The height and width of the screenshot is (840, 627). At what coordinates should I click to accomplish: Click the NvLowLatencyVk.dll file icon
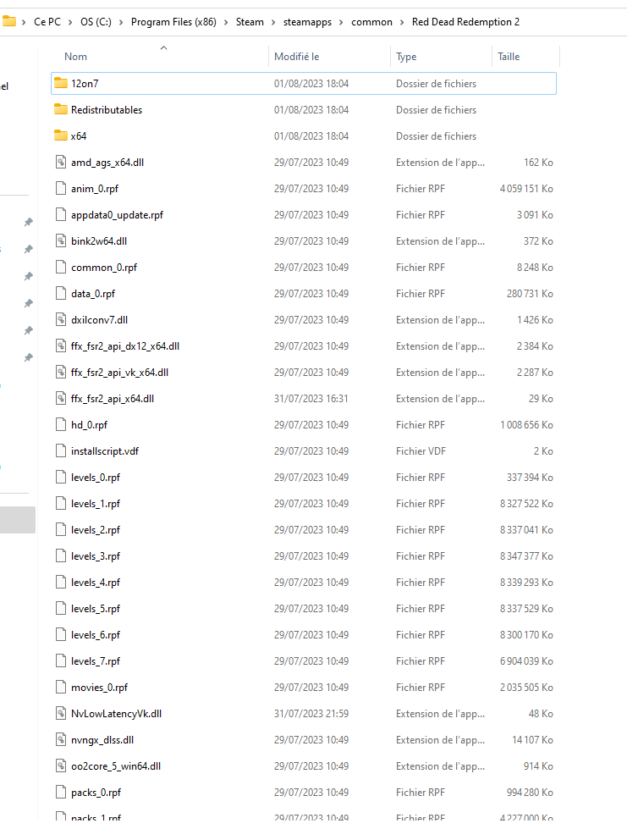(61, 713)
